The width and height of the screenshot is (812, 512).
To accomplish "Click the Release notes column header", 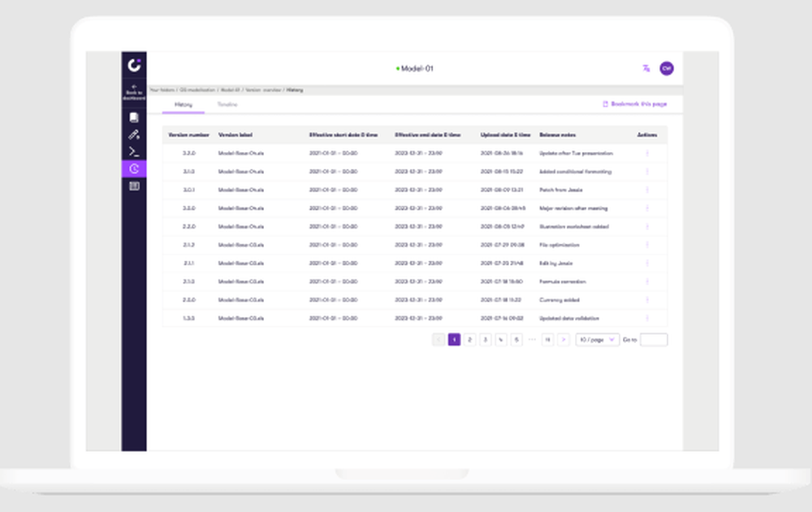I will click(558, 135).
